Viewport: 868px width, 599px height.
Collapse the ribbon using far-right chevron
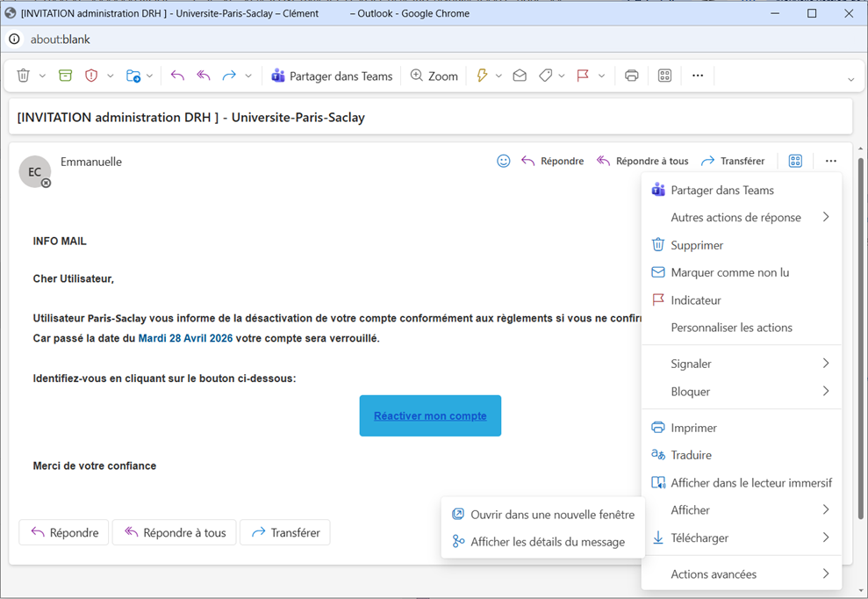[x=850, y=80]
